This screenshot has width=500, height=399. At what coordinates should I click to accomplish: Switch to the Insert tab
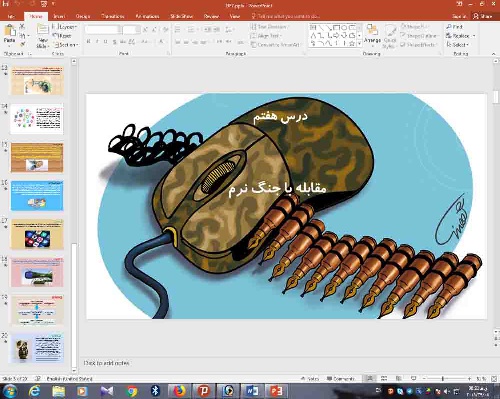[59, 16]
